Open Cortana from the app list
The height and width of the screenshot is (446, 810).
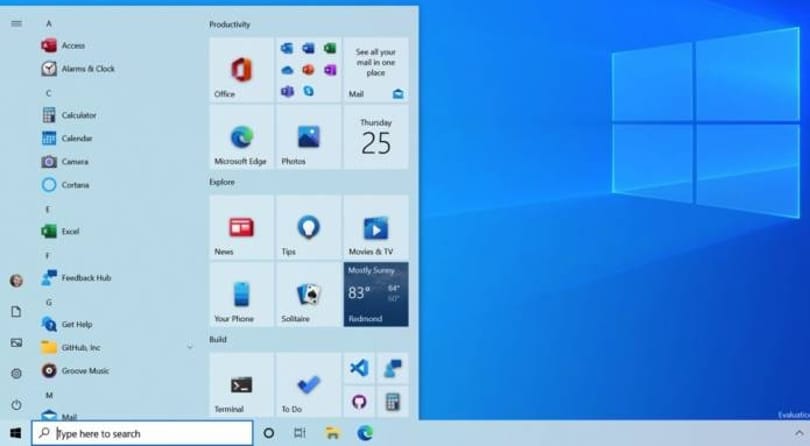pyautogui.click(x=65, y=185)
